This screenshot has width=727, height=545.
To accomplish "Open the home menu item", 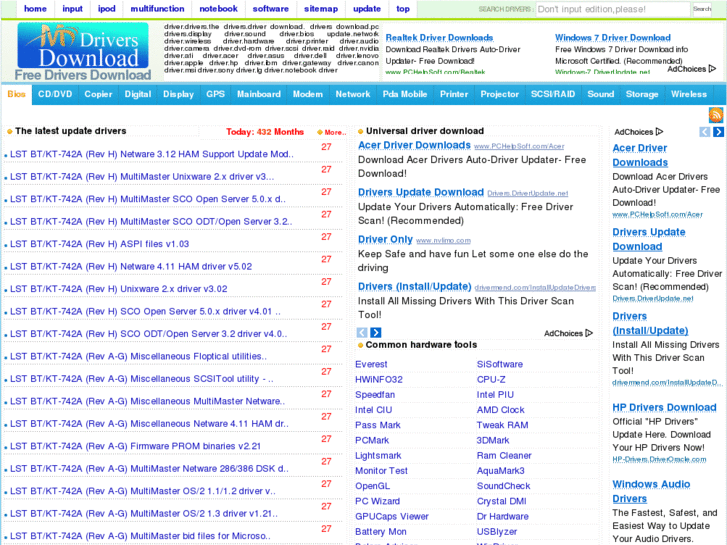I will (35, 9).
